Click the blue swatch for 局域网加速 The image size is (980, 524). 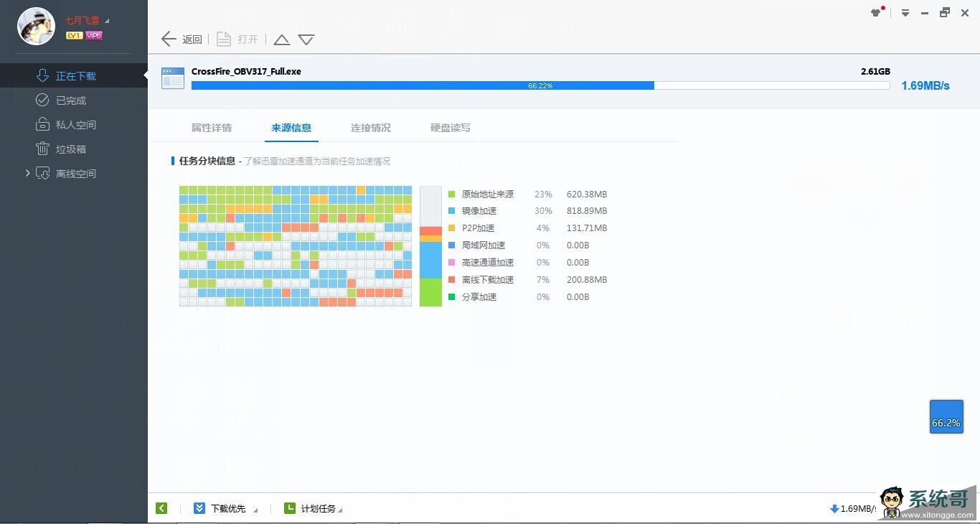coord(452,245)
